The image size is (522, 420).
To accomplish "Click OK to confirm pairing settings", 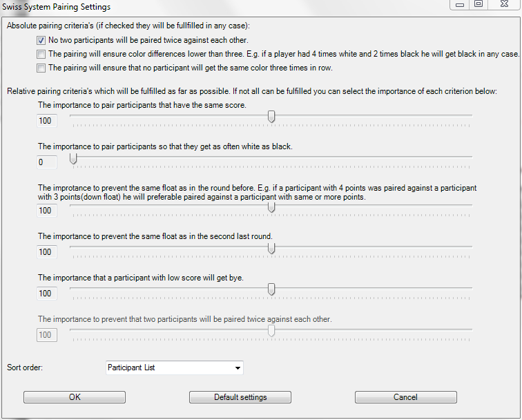I will (75, 397).
